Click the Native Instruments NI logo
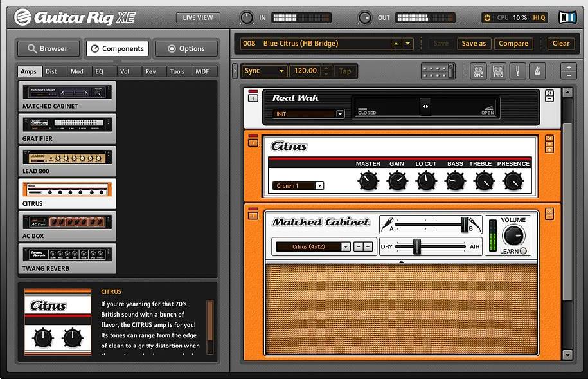The width and height of the screenshot is (588, 379). (567, 17)
